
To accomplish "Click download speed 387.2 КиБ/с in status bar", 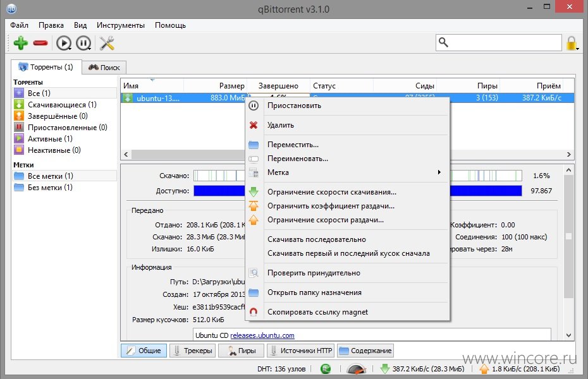I will click(x=422, y=369).
